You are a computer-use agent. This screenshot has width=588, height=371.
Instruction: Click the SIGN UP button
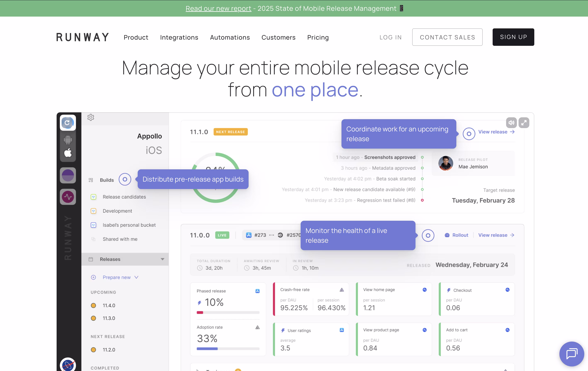pos(513,37)
